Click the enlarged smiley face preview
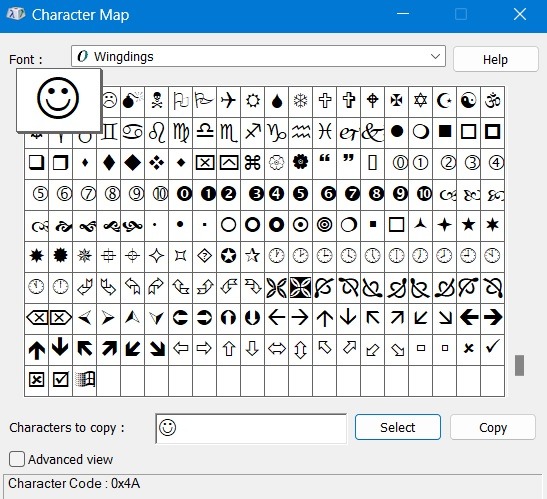Viewport: 547px width, 499px height. point(58,99)
